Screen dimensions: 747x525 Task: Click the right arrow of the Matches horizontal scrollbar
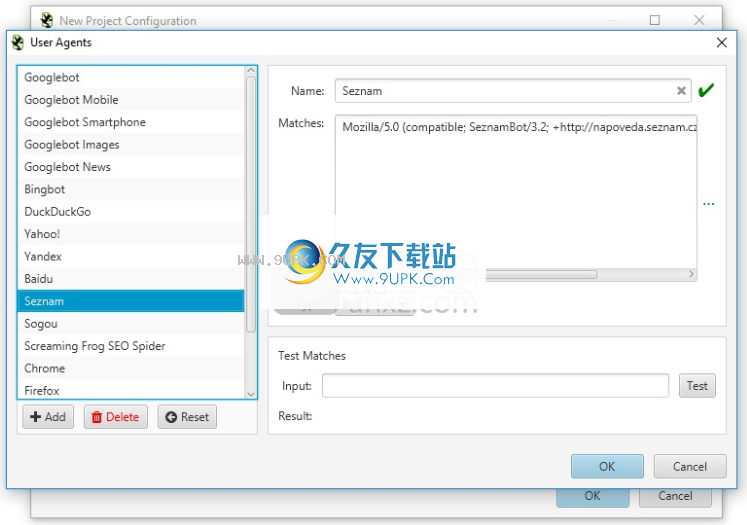click(691, 274)
